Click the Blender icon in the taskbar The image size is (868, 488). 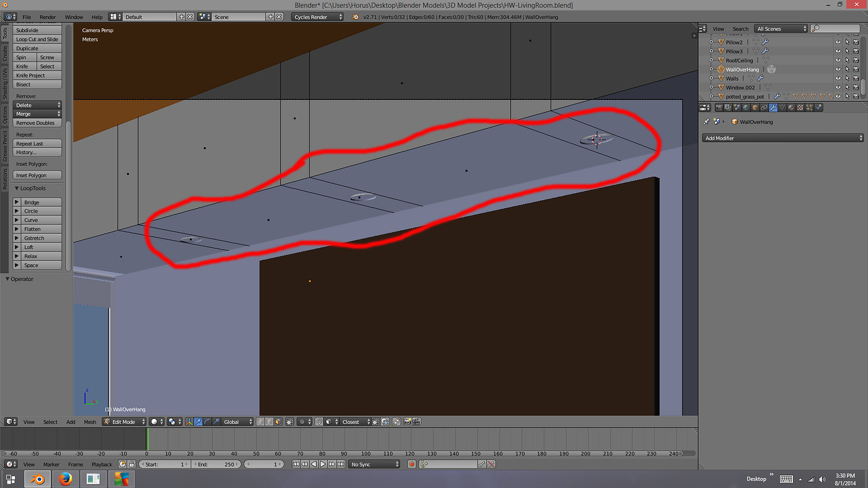[38, 479]
